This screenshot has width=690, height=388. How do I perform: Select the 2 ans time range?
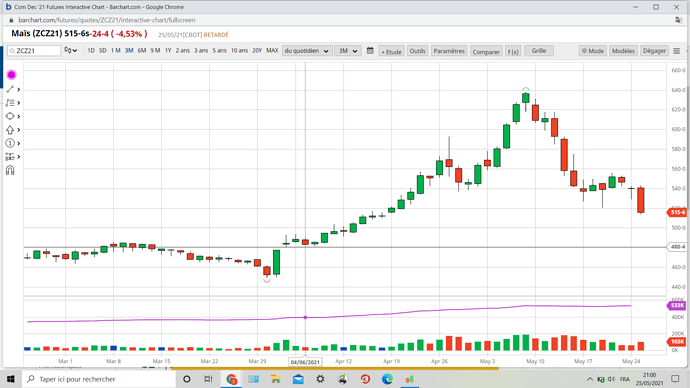tap(183, 51)
